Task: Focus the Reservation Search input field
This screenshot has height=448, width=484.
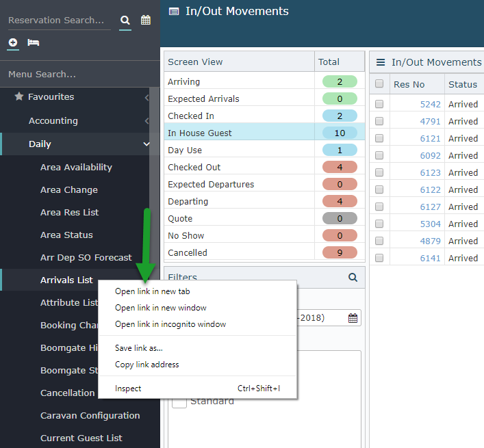Action: point(60,21)
